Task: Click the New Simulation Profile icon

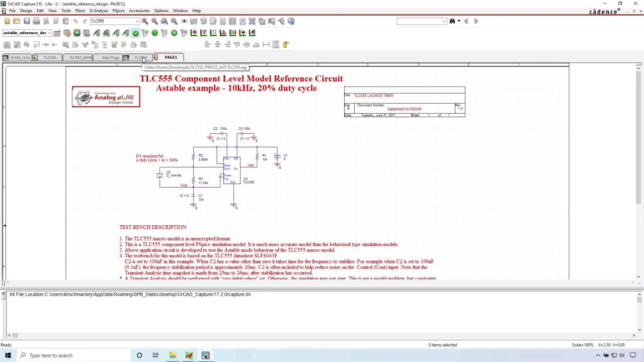Action: [x=57, y=33]
